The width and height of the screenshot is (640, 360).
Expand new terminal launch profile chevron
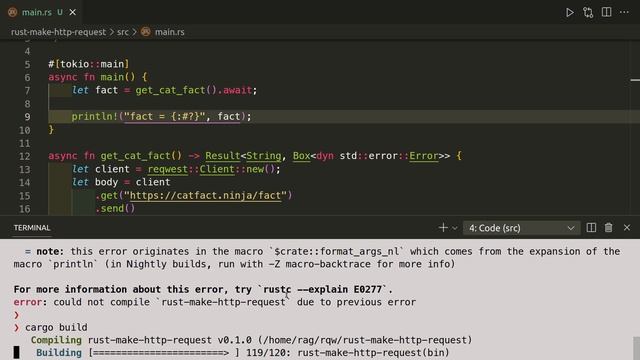[455, 228]
